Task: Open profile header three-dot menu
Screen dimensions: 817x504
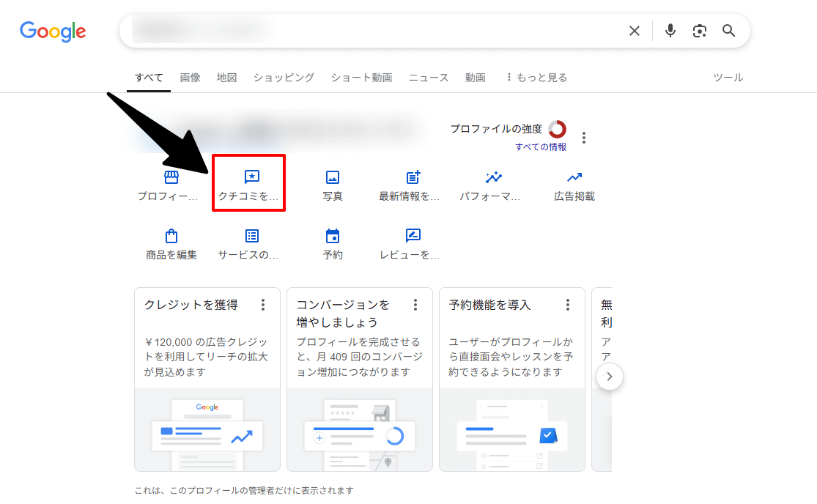Action: [583, 138]
